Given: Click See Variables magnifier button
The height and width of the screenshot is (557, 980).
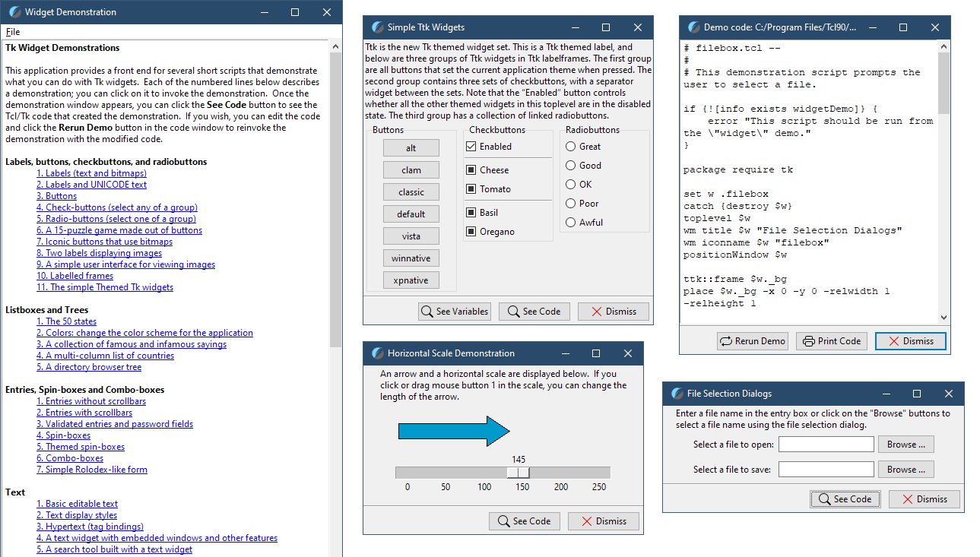Looking at the screenshot, I should (x=455, y=312).
